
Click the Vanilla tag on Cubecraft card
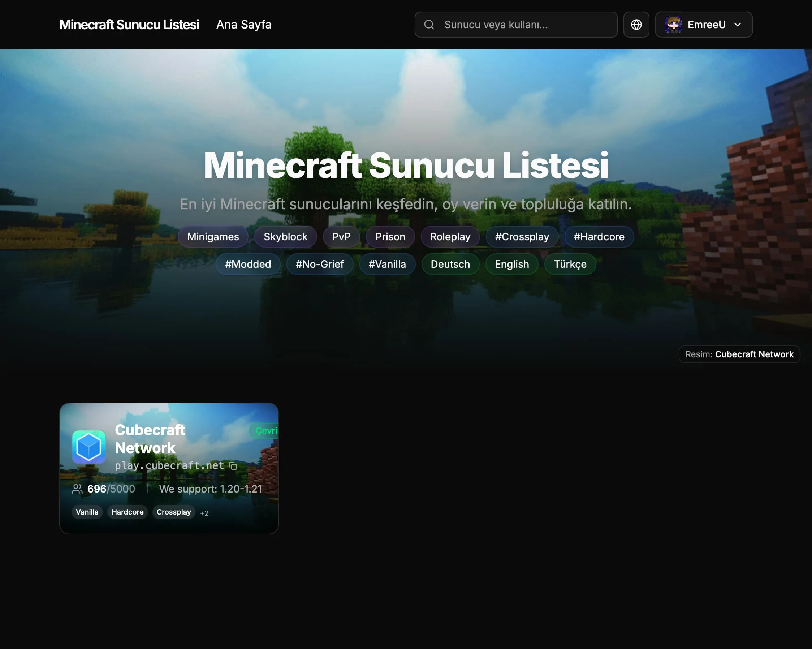click(87, 512)
